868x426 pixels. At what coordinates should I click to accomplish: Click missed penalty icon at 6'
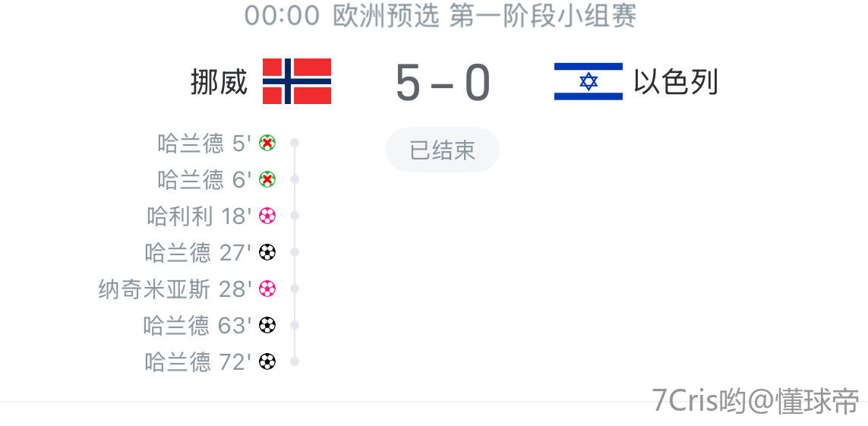pos(267,179)
